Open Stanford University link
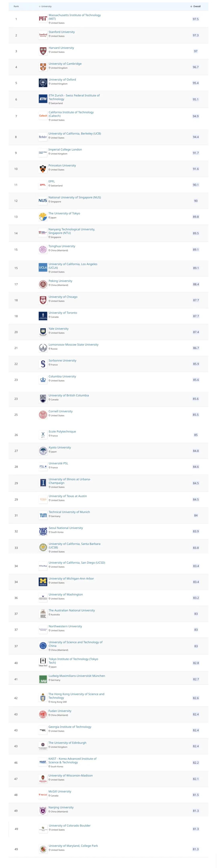The width and height of the screenshot is (217, 868). tap(62, 32)
